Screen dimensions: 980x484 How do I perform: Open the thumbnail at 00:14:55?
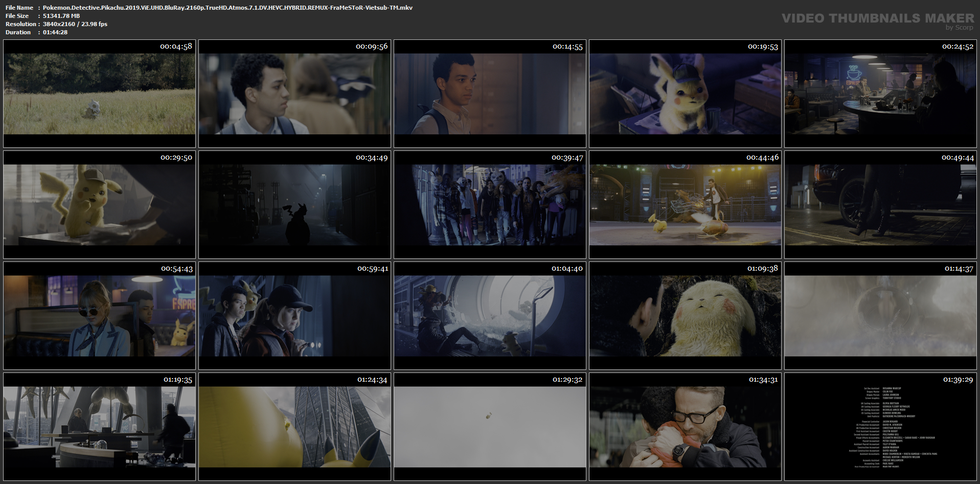pos(490,94)
